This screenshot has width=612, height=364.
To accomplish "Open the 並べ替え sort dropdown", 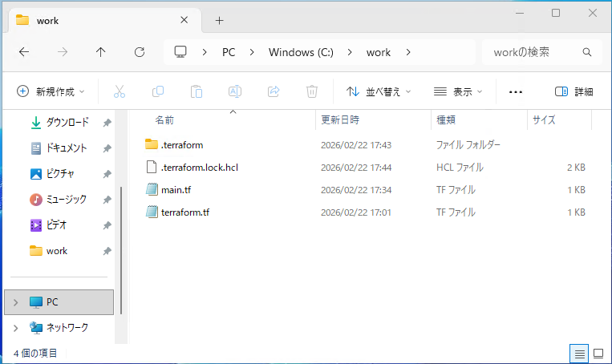I will (x=379, y=91).
